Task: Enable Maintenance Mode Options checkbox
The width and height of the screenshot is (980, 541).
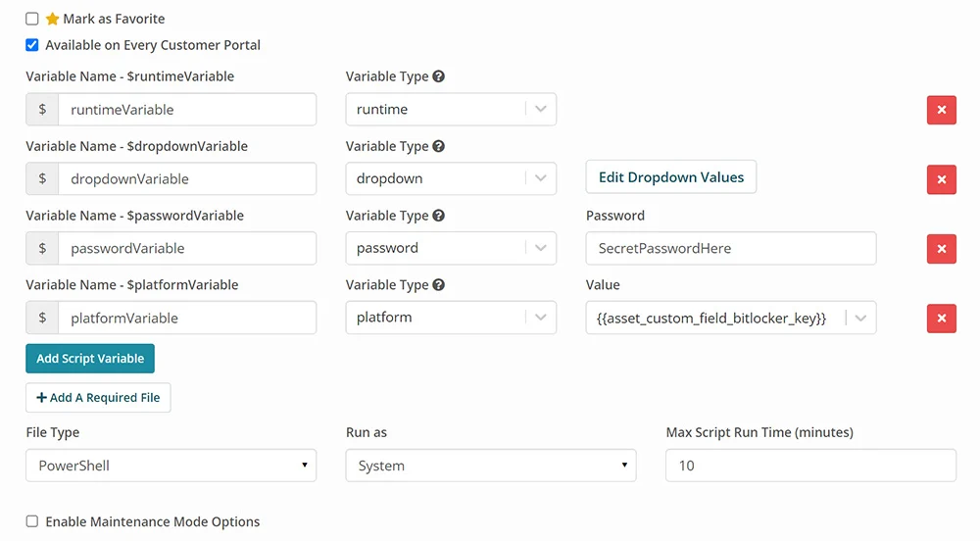Action: (32, 521)
